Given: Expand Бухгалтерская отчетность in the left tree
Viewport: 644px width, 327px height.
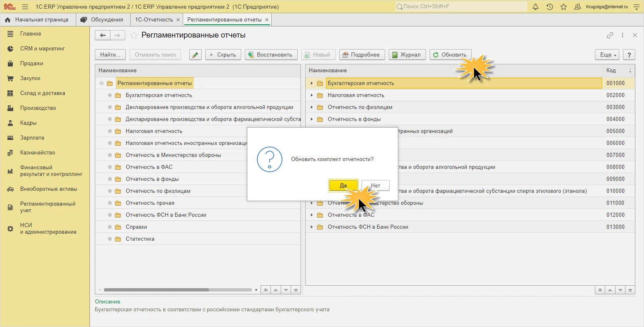Looking at the screenshot, I should [x=110, y=95].
